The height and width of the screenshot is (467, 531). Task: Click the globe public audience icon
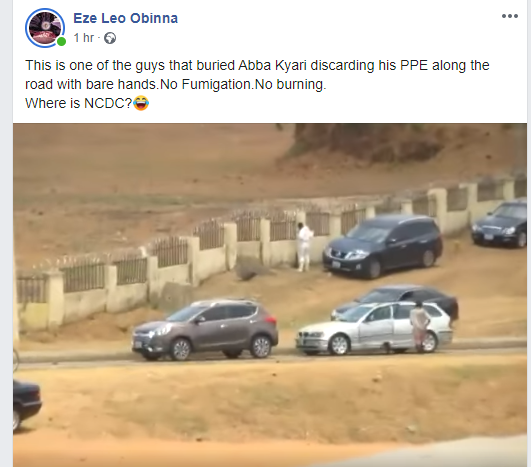pyautogui.click(x=110, y=38)
